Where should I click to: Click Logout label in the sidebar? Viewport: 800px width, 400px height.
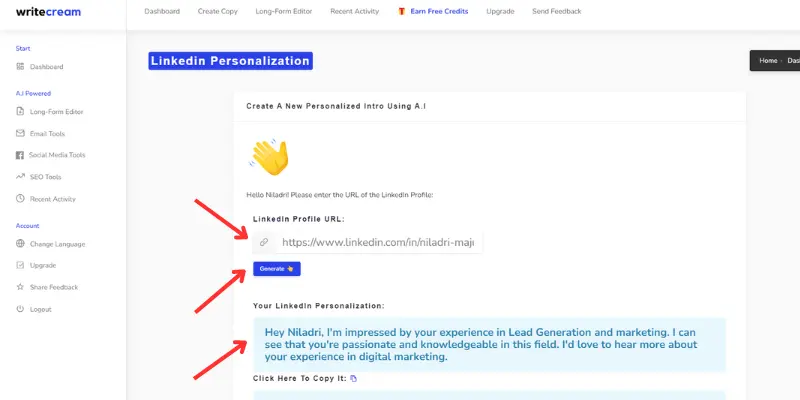click(41, 309)
